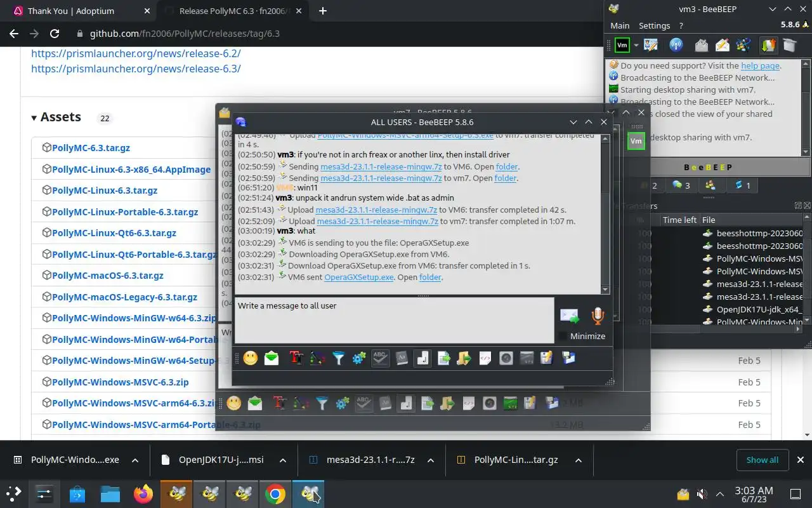Click grey open envelope icon in BeeBEEP toolbar
Screen dimensions: 812x508
tap(702, 45)
